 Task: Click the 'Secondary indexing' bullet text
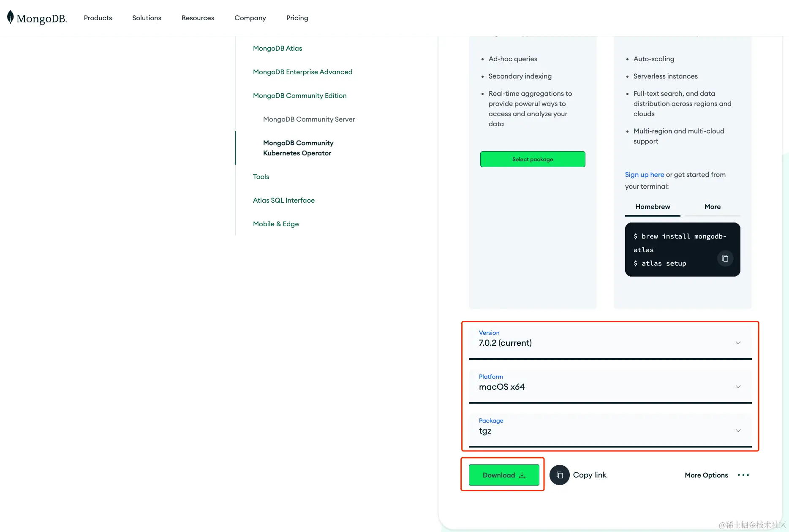click(x=520, y=76)
